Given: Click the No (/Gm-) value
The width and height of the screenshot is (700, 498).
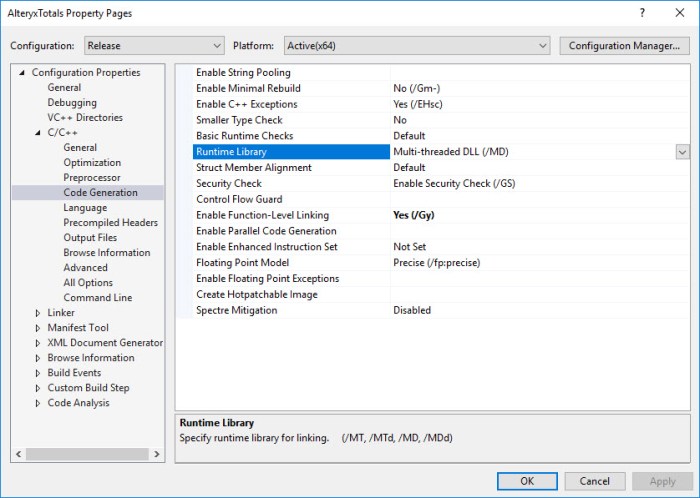Looking at the screenshot, I should [417, 88].
